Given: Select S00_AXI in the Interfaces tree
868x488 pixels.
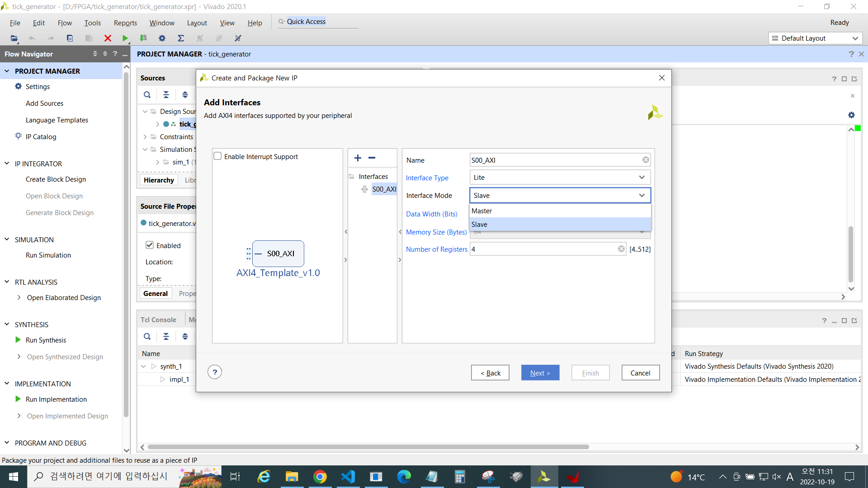Looking at the screenshot, I should tap(384, 189).
